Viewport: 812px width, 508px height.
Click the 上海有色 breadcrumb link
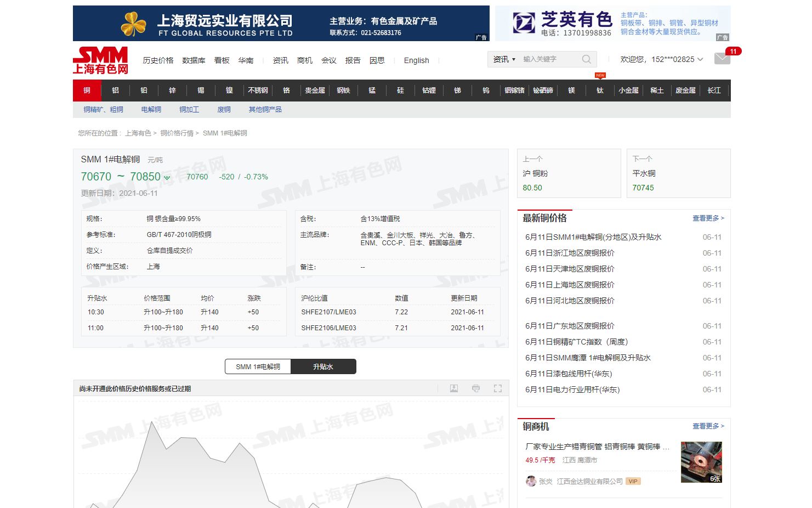pos(138,133)
